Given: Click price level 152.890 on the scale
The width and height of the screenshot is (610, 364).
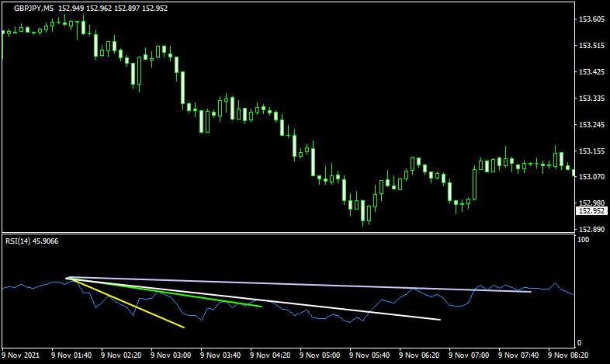Looking at the screenshot, I should (x=591, y=230).
